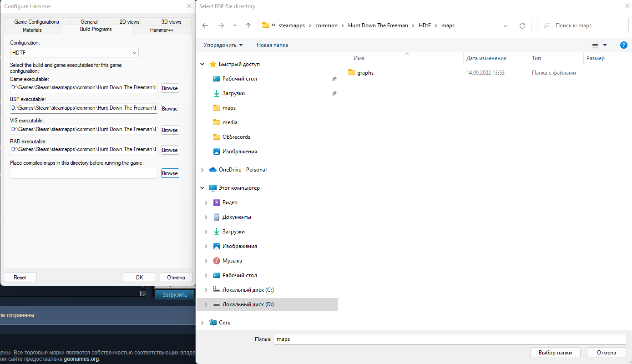Select OneDrive - Personal cloud icon
The image size is (632, 364).
click(212, 170)
